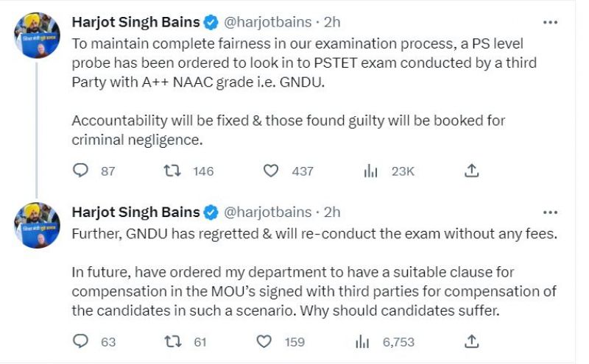Share the first tweet via share icon

click(471, 171)
